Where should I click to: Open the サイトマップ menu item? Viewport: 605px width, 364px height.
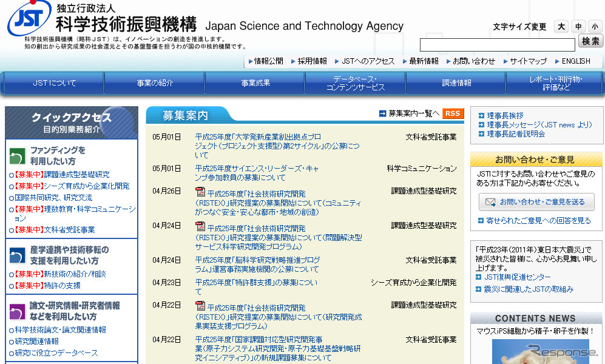tap(526, 61)
